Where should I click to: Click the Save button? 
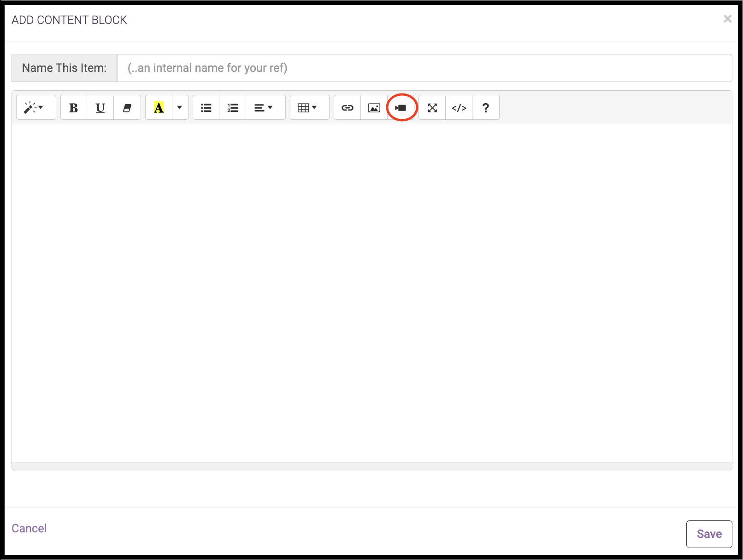point(709,534)
